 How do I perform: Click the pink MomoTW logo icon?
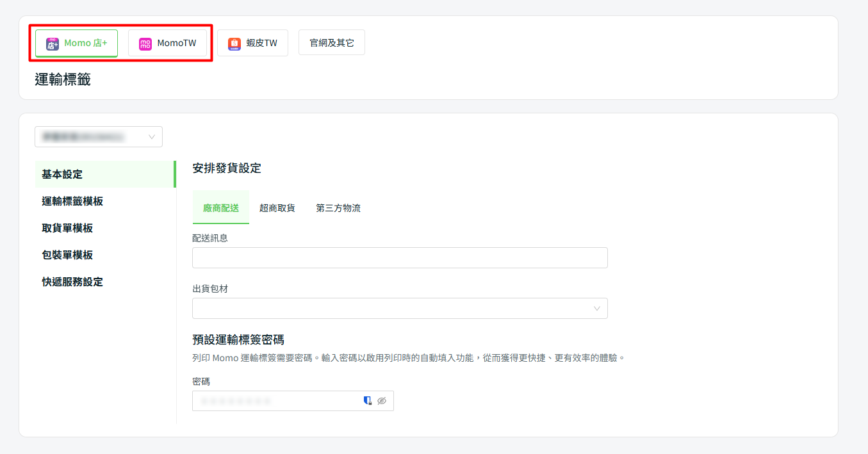tap(145, 44)
